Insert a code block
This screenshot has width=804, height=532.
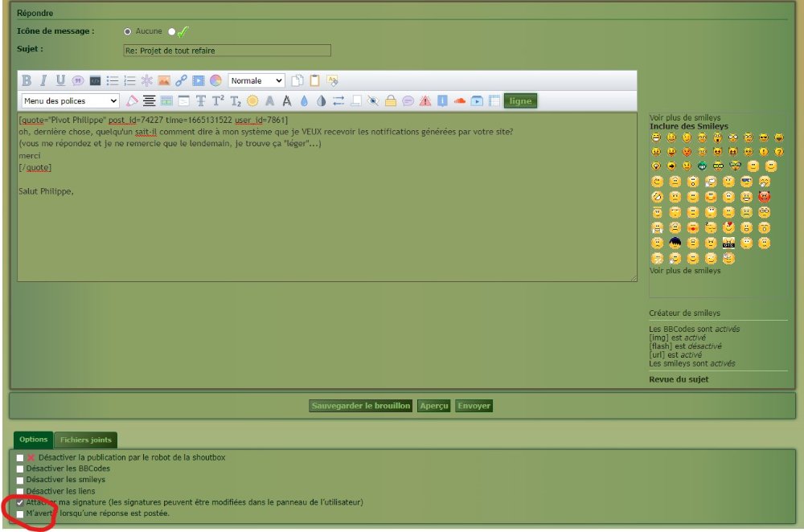[95, 80]
